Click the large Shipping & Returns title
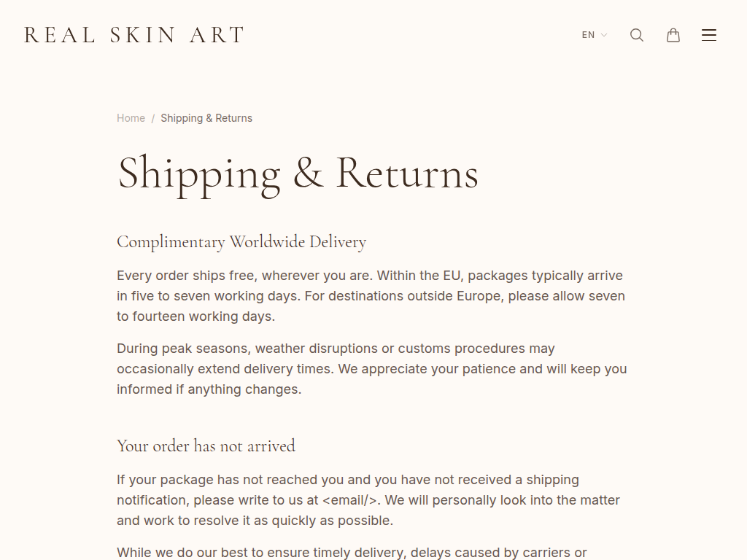This screenshot has width=747, height=560. click(x=298, y=174)
